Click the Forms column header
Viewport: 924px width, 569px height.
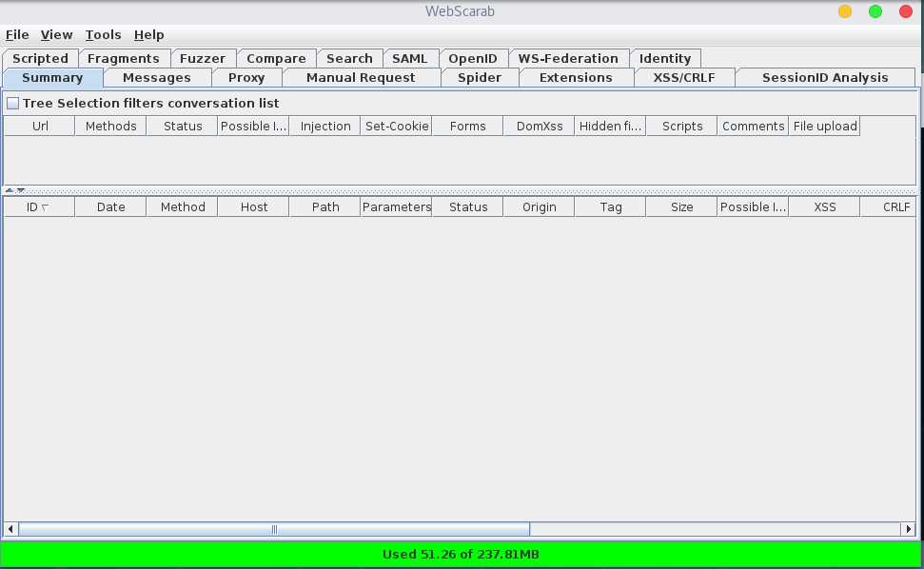468,126
